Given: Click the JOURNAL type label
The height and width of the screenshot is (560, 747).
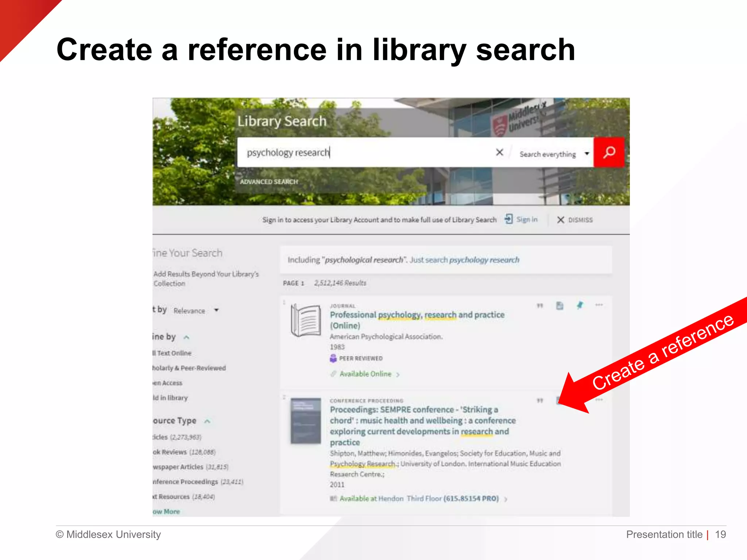Looking at the screenshot, I should point(342,306).
